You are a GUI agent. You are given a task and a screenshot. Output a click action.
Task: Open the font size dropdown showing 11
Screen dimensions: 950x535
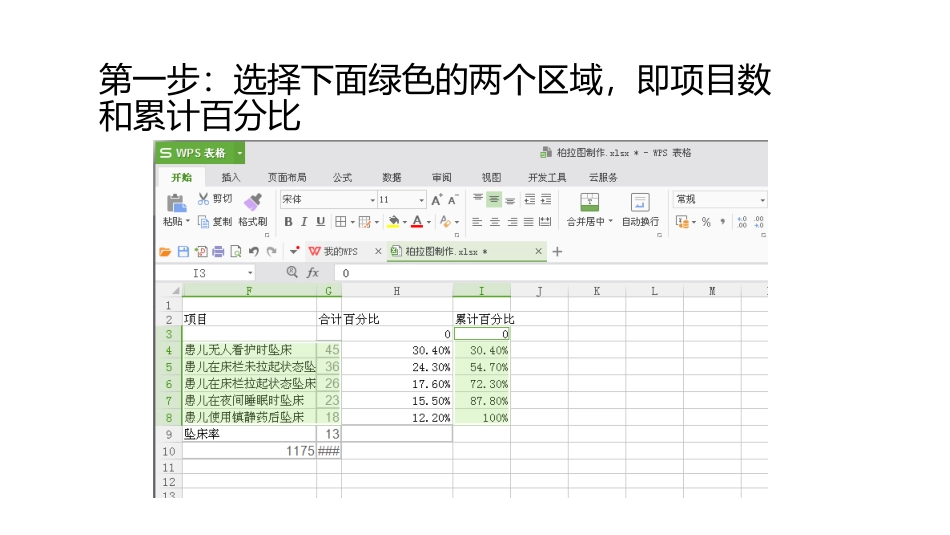422,200
